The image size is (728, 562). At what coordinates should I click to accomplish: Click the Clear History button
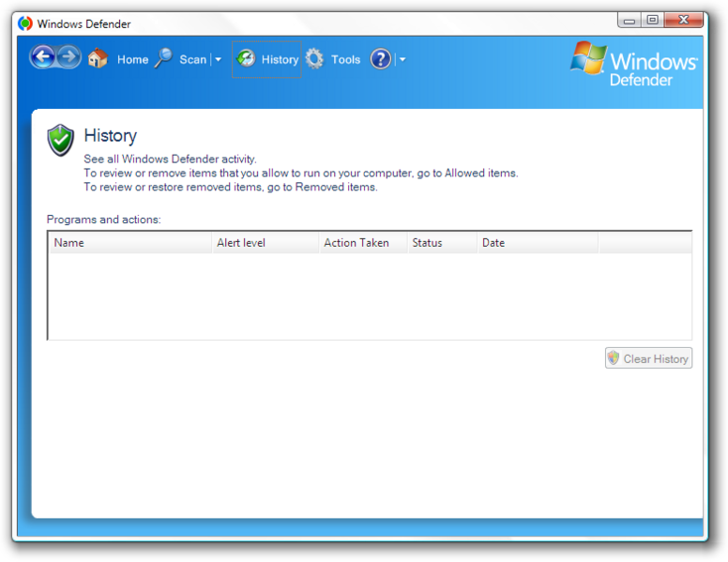(x=648, y=358)
